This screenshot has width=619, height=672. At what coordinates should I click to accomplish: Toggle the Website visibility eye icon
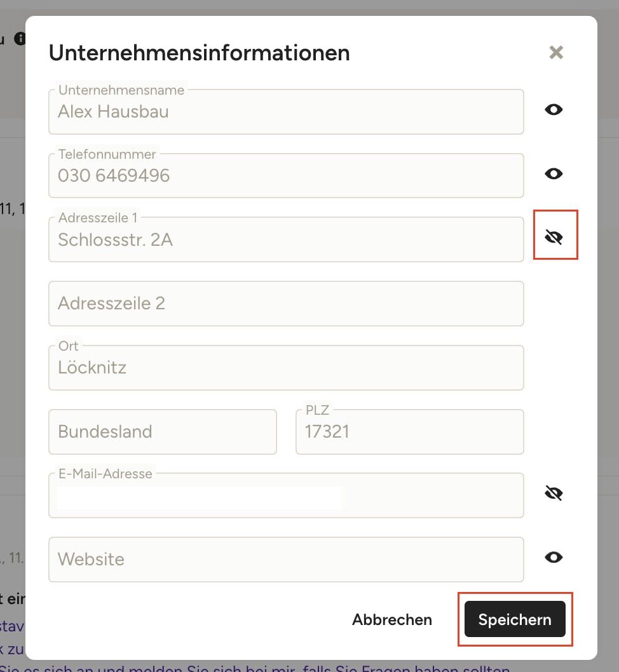[554, 558]
